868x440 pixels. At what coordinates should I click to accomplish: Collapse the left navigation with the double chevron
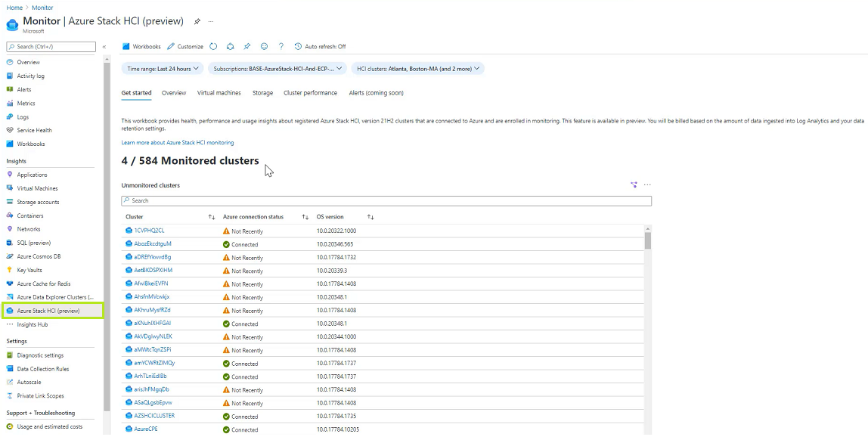104,47
